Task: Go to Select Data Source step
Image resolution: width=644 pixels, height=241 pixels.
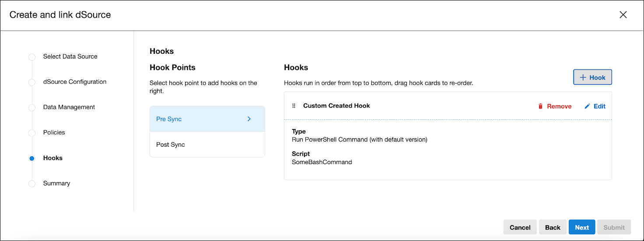Action: (70, 56)
